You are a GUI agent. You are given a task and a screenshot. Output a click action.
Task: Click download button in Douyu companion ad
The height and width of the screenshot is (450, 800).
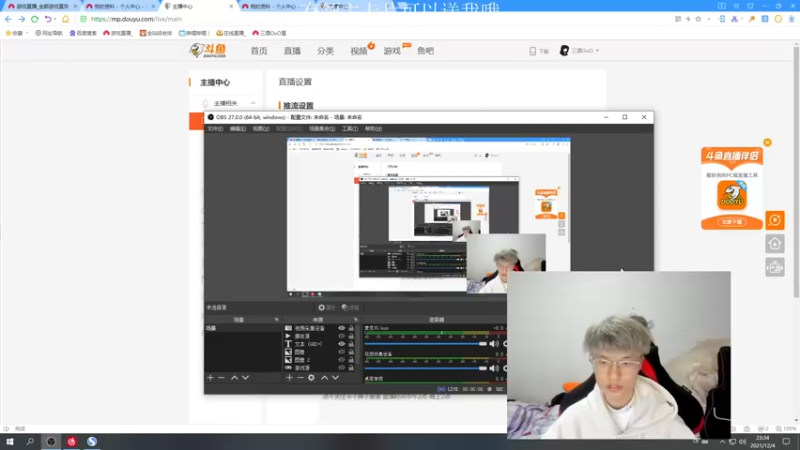pyautogui.click(x=732, y=222)
